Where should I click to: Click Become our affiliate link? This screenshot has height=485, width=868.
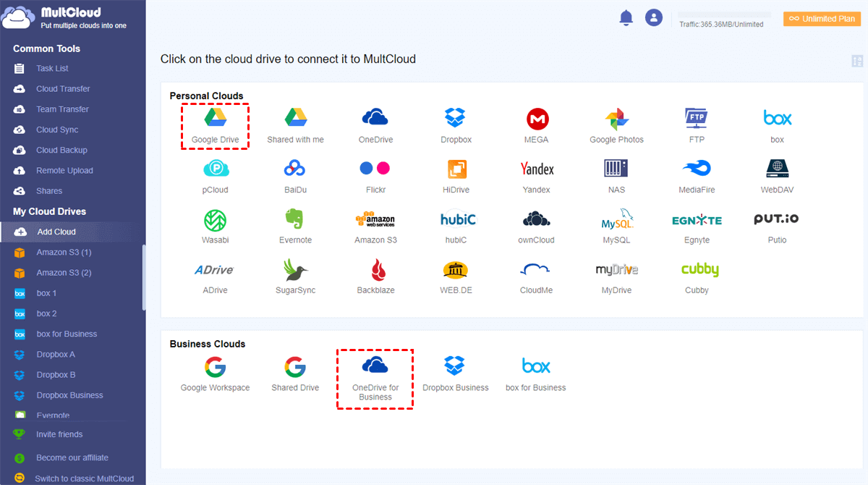click(72, 457)
